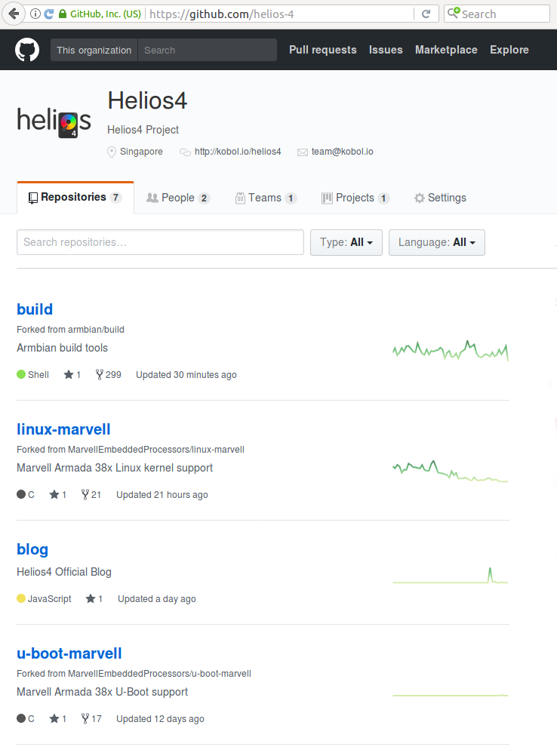
Task: Click the Helios4 organization logo
Action: tap(54, 122)
